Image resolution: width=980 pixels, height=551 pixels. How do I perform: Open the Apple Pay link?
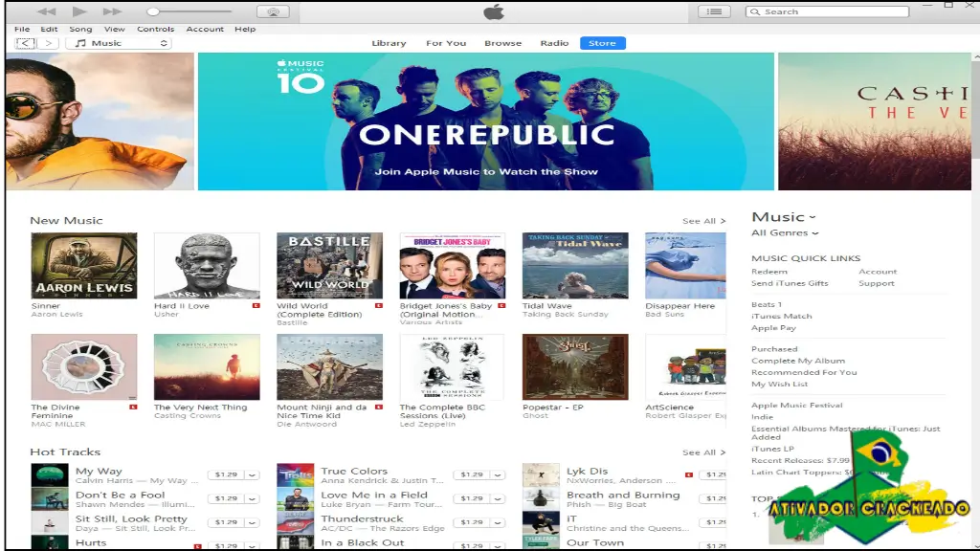pyautogui.click(x=773, y=327)
